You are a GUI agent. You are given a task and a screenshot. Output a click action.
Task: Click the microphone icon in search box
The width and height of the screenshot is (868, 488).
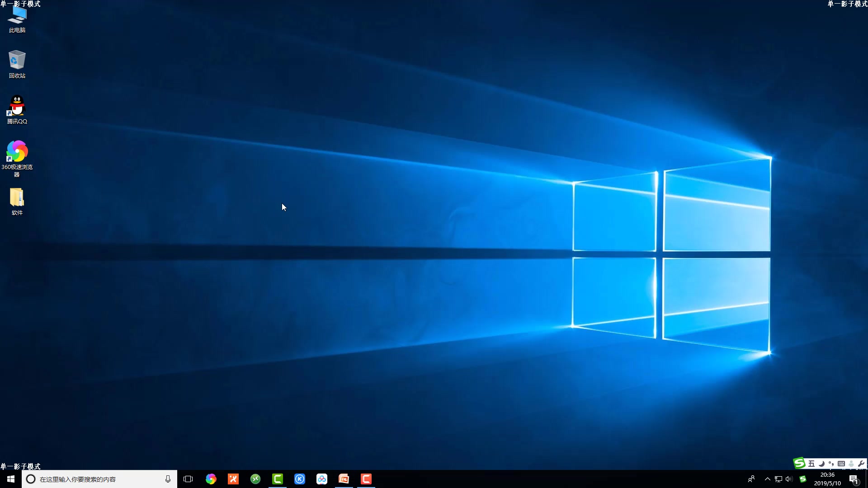click(168, 479)
